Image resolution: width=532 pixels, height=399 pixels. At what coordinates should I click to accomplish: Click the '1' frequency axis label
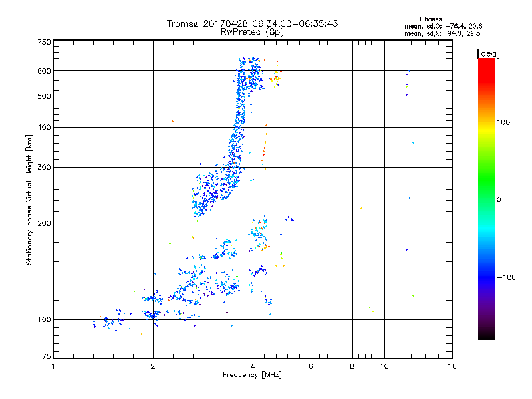pyautogui.click(x=53, y=366)
